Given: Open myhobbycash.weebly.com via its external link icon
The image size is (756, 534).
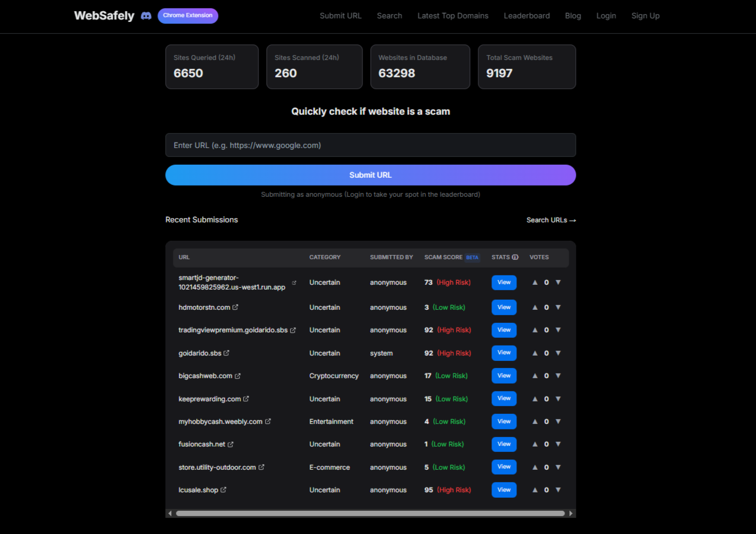Looking at the screenshot, I should (x=269, y=421).
